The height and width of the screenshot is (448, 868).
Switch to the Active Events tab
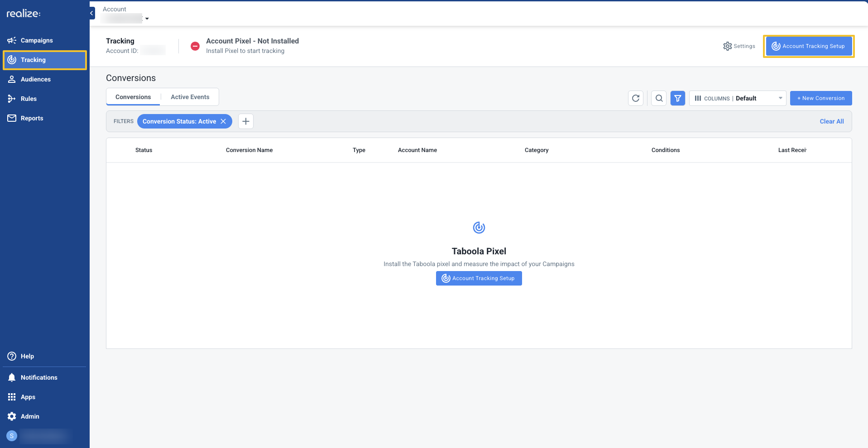[190, 97]
